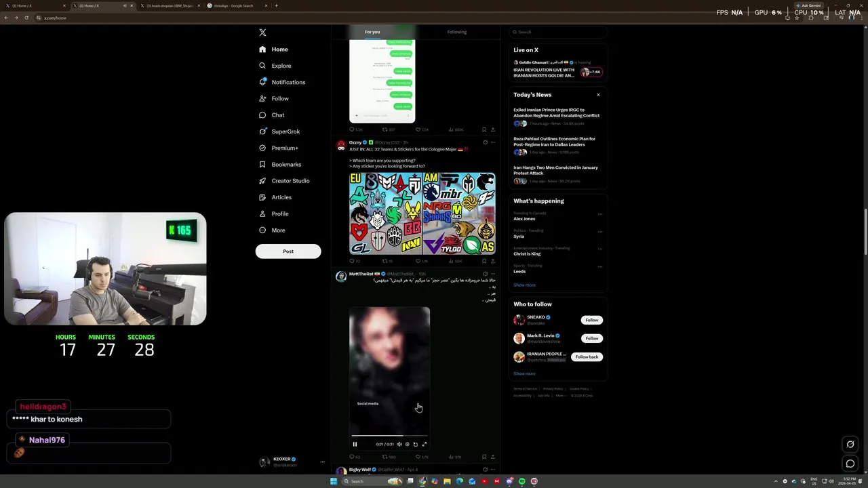This screenshot has width=868, height=488.
Task: Open Iran Hangs Two Men news story
Action: pos(557,175)
